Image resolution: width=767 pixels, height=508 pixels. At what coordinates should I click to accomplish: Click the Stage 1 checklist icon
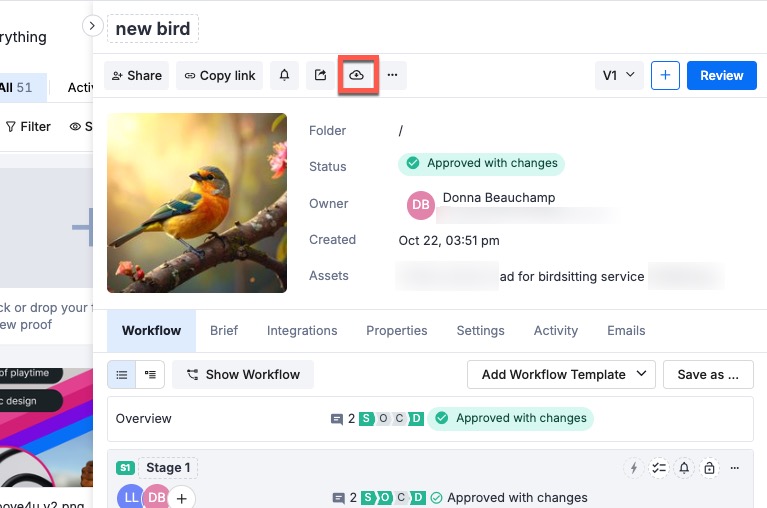(x=658, y=468)
